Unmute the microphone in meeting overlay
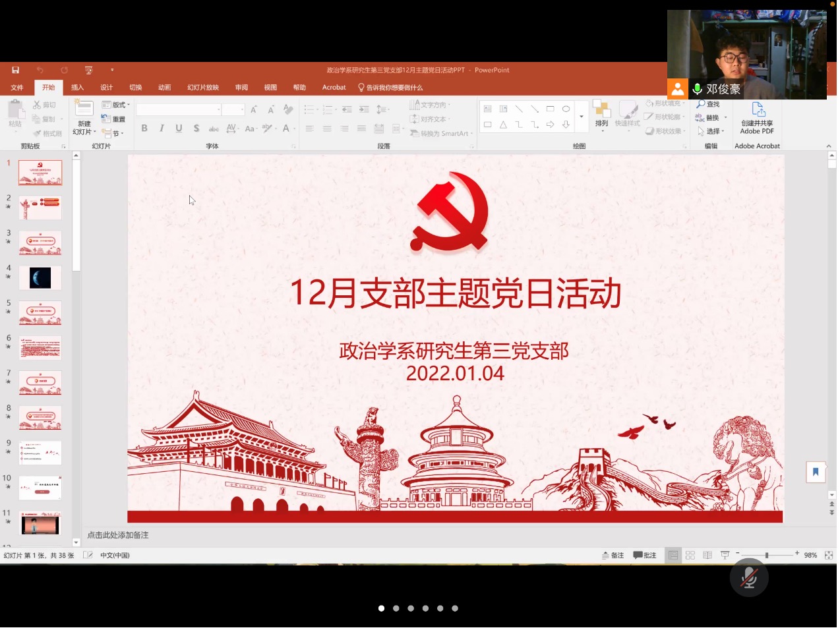 pyautogui.click(x=748, y=579)
